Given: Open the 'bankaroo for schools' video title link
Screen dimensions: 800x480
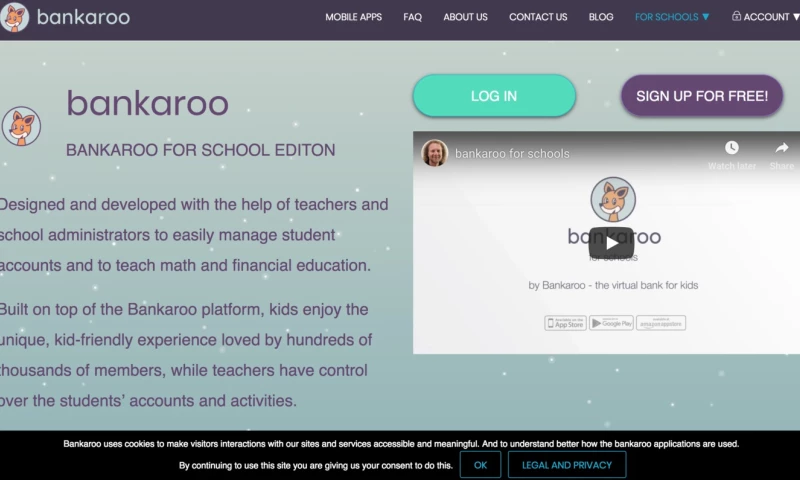Looking at the screenshot, I should coord(512,154).
